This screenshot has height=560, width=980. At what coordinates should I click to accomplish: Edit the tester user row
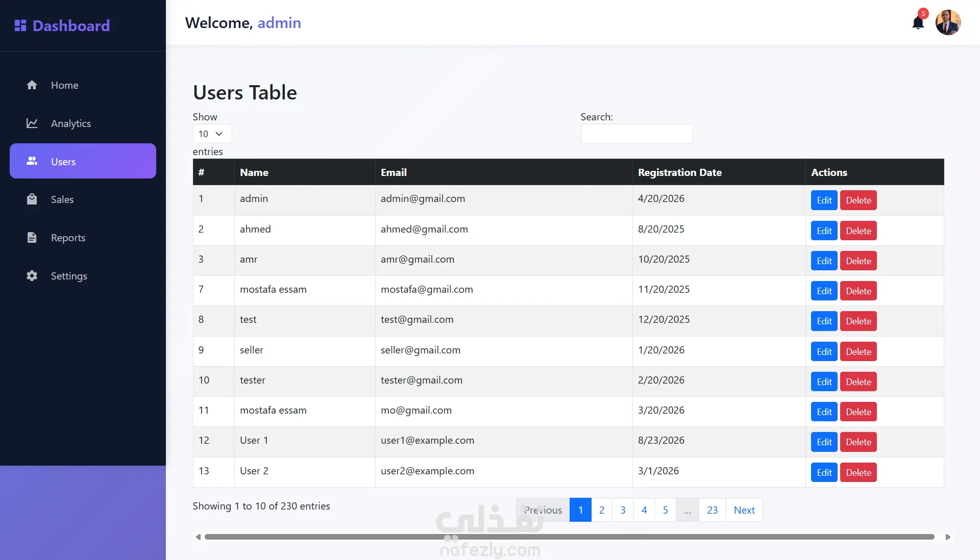tap(824, 381)
